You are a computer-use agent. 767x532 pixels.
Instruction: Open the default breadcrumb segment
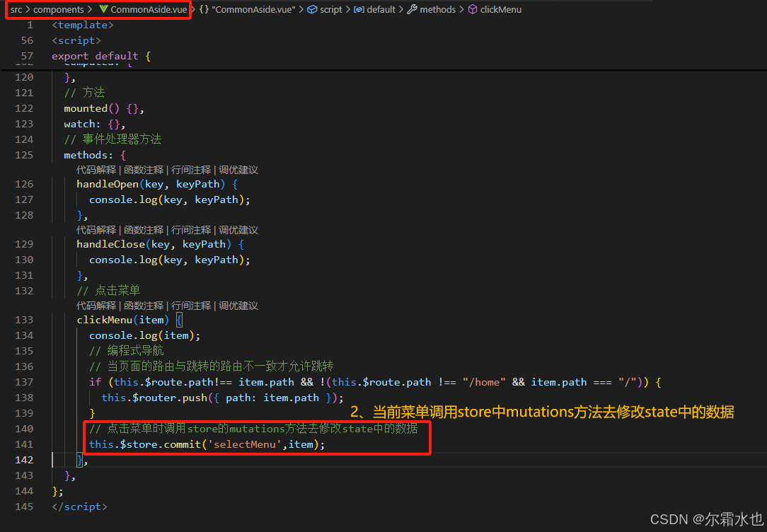point(381,9)
